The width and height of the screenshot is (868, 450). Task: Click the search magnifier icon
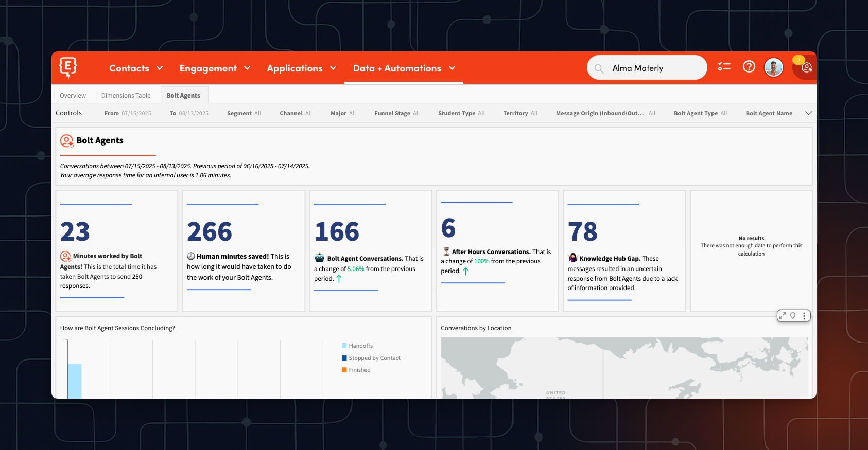[x=599, y=68]
